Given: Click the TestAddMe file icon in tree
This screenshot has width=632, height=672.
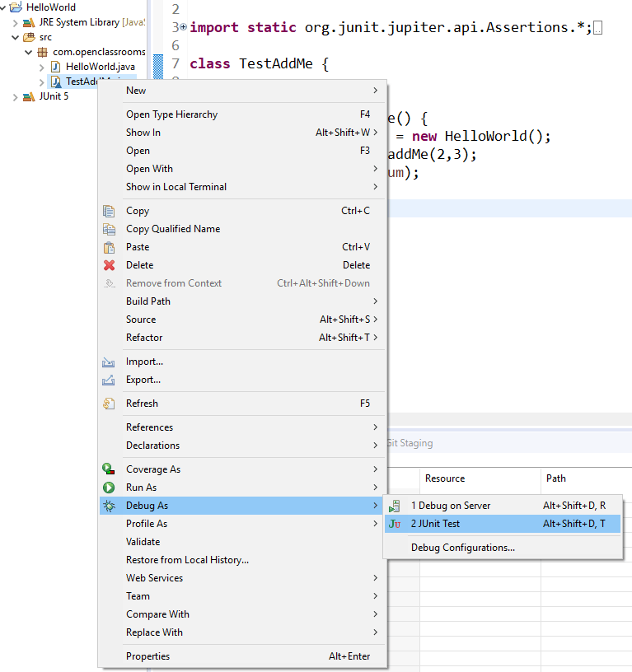Looking at the screenshot, I should coord(56,82).
